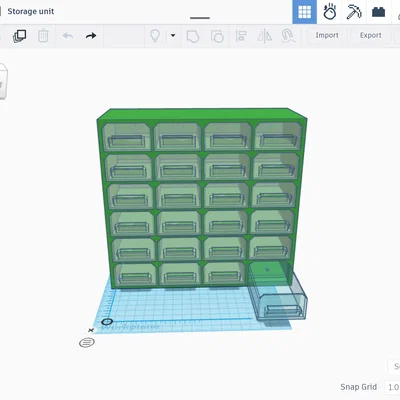The height and width of the screenshot is (400, 400).
Task: Open the workplane notes icon
Action: point(87,342)
